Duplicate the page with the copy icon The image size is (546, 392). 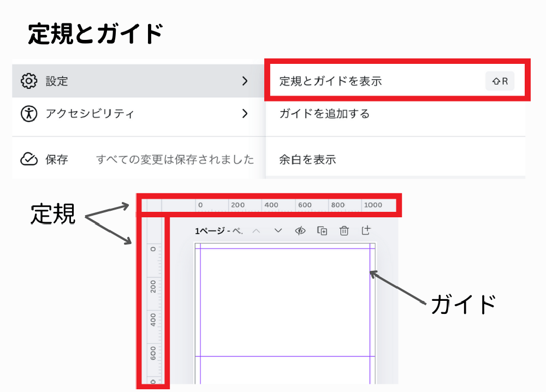click(323, 231)
